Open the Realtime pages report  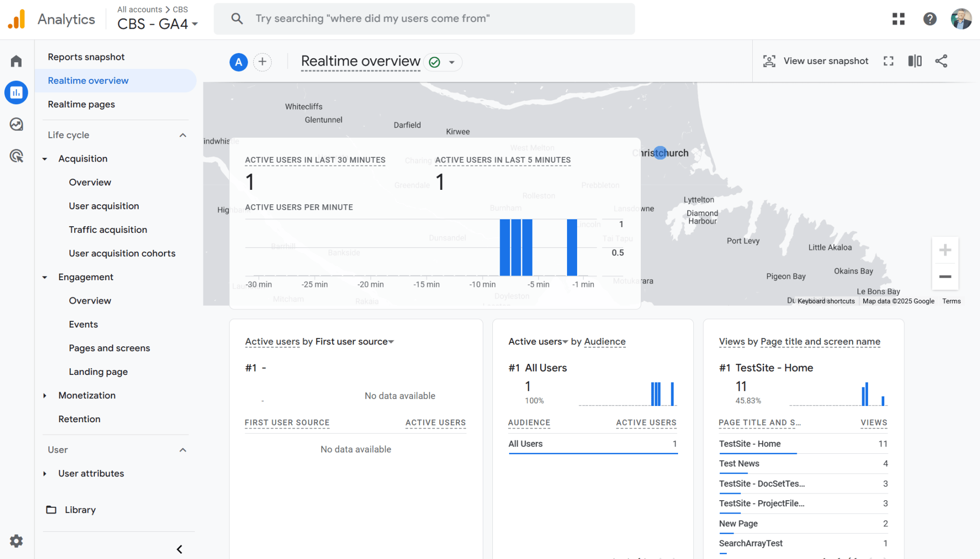[x=81, y=104]
